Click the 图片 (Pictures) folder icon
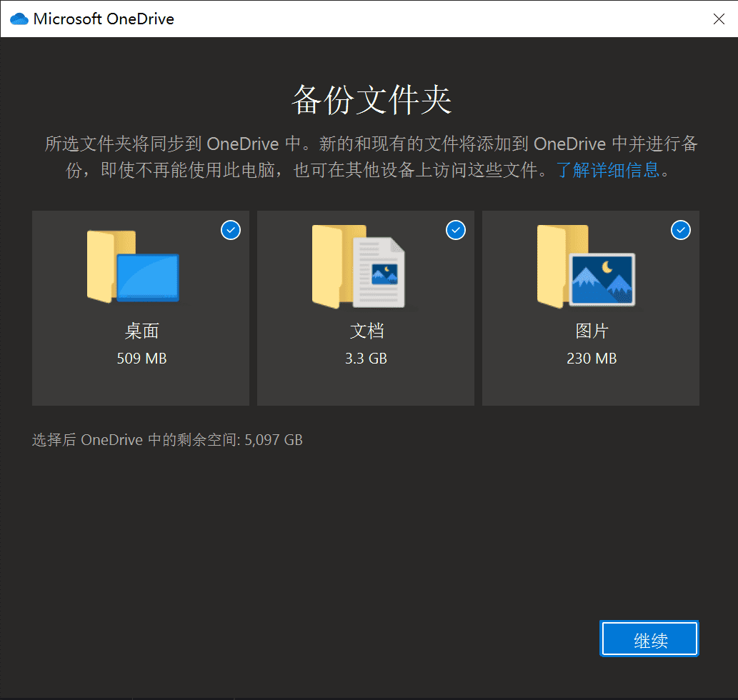The height and width of the screenshot is (700, 738). coord(586,266)
